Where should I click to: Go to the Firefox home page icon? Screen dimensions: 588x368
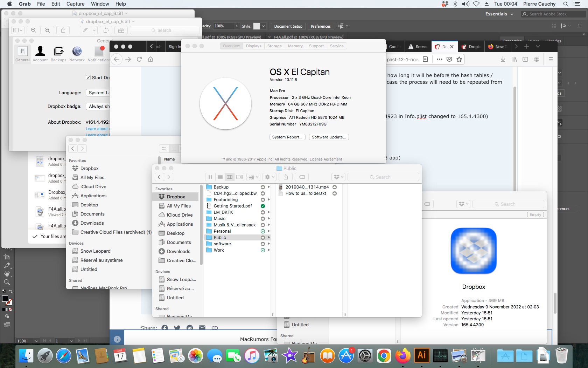(x=150, y=59)
